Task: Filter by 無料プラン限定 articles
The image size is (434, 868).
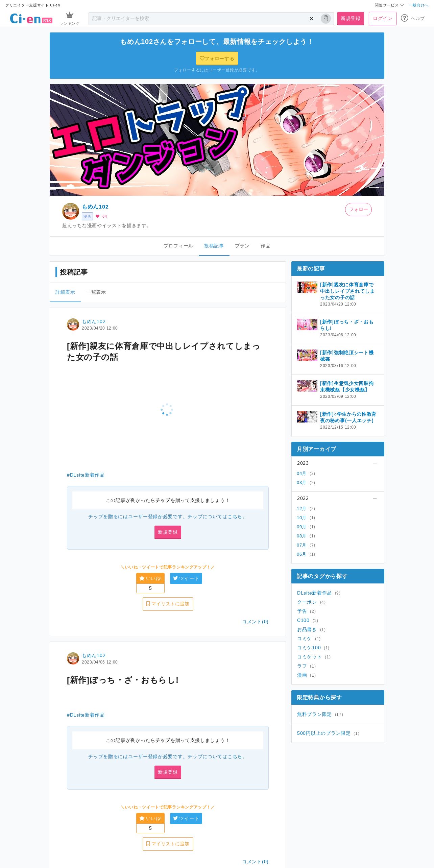Action: pyautogui.click(x=314, y=714)
